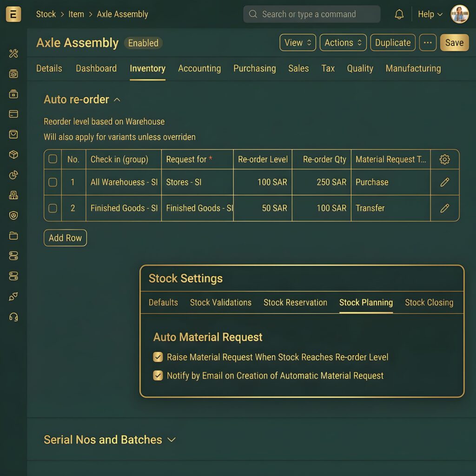This screenshot has height=476, width=476.
Task: Open the View dropdown
Action: coord(297,43)
